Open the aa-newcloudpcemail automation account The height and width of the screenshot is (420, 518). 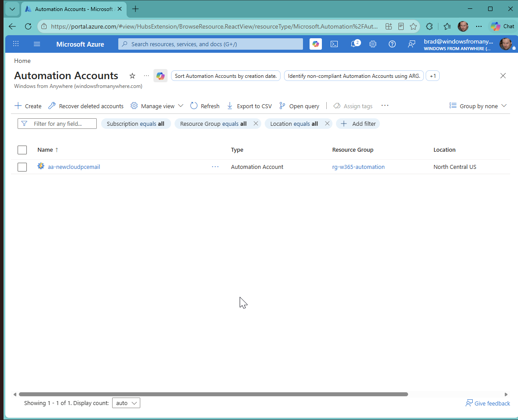(x=74, y=167)
